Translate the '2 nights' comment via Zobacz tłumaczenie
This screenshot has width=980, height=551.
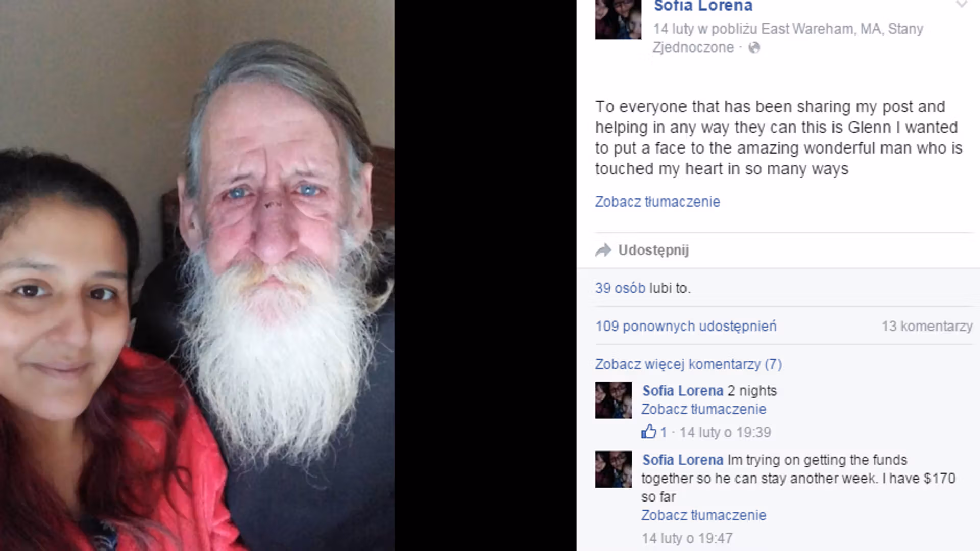(703, 409)
